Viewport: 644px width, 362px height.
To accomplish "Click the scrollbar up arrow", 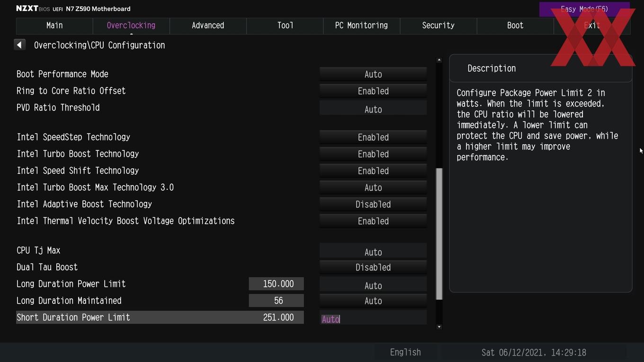I will [439, 60].
